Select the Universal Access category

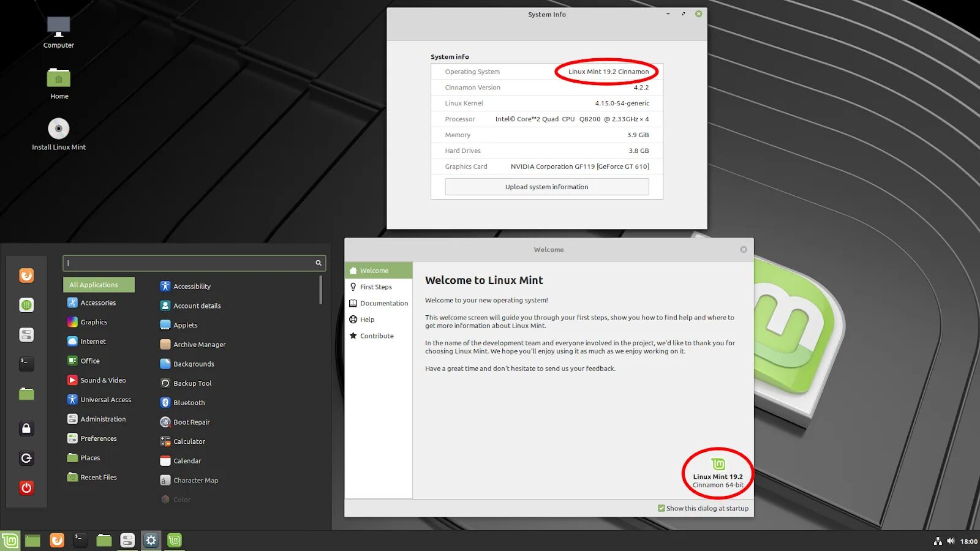point(99,400)
